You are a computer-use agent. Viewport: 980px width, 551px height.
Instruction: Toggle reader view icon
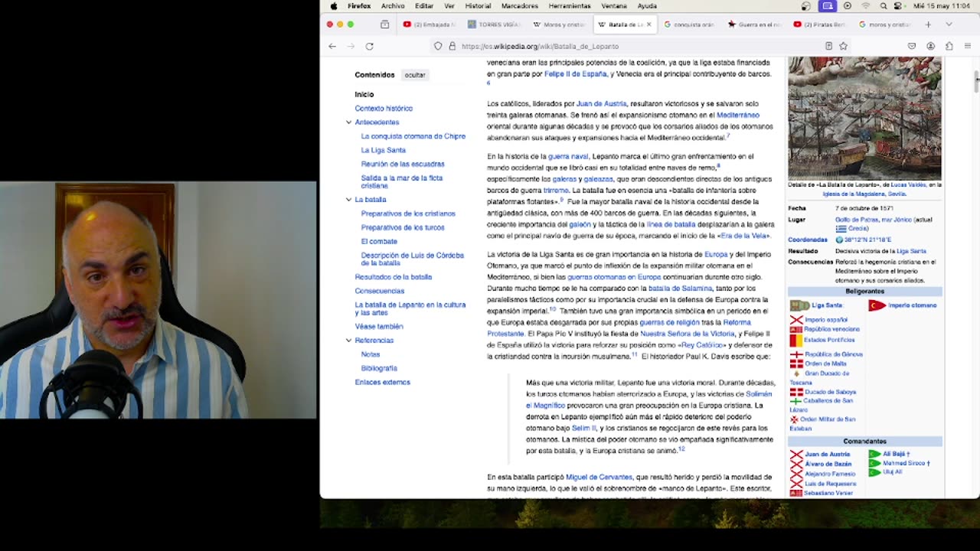coord(828,46)
